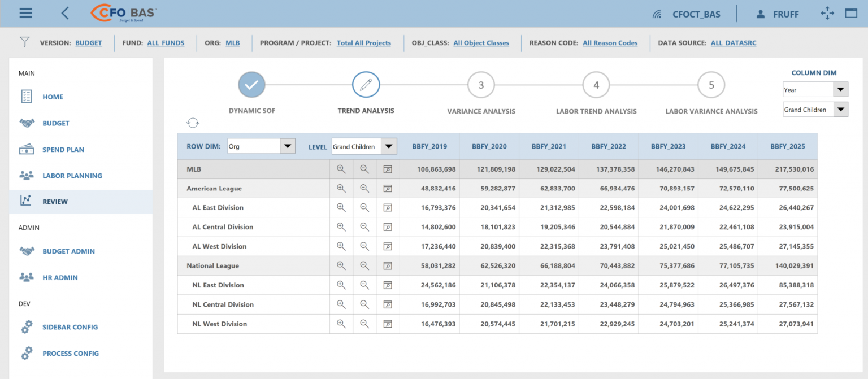Go back with the left chevron

pos(65,13)
